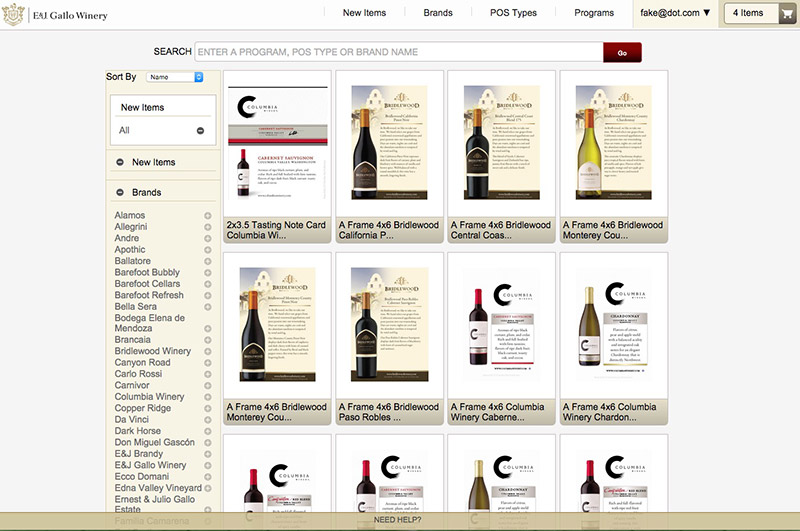Open A Frame 4x6 Columbia Winery Cabernet thumbnail
The image size is (800, 531).
pos(502,325)
